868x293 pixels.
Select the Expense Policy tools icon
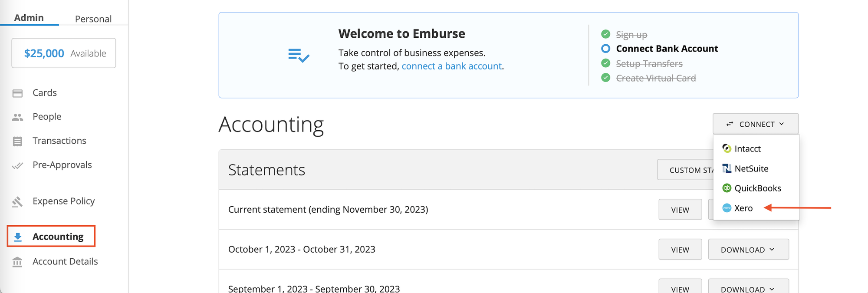18,201
